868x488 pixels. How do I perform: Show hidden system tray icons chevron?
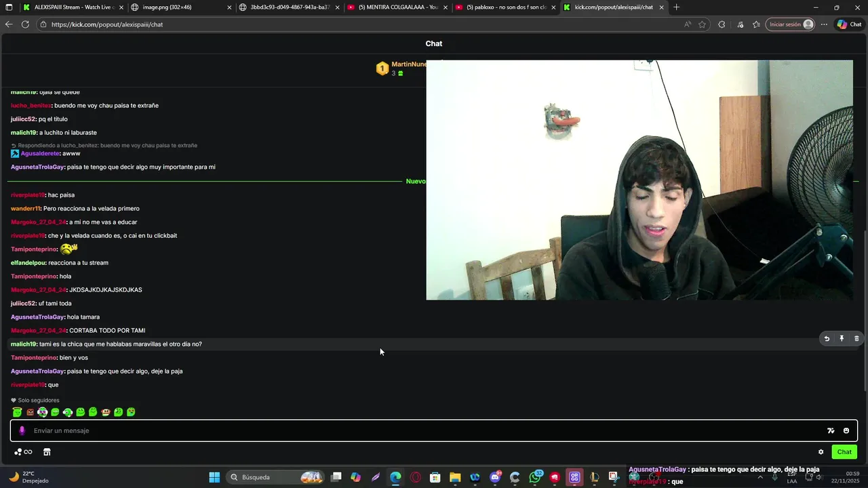coord(759,477)
